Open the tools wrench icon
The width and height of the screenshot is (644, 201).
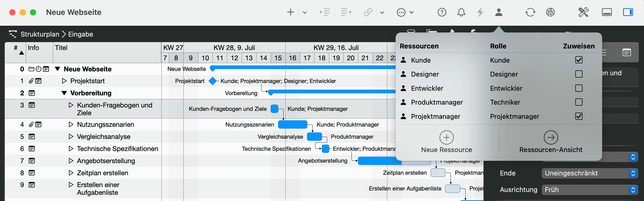(x=583, y=12)
